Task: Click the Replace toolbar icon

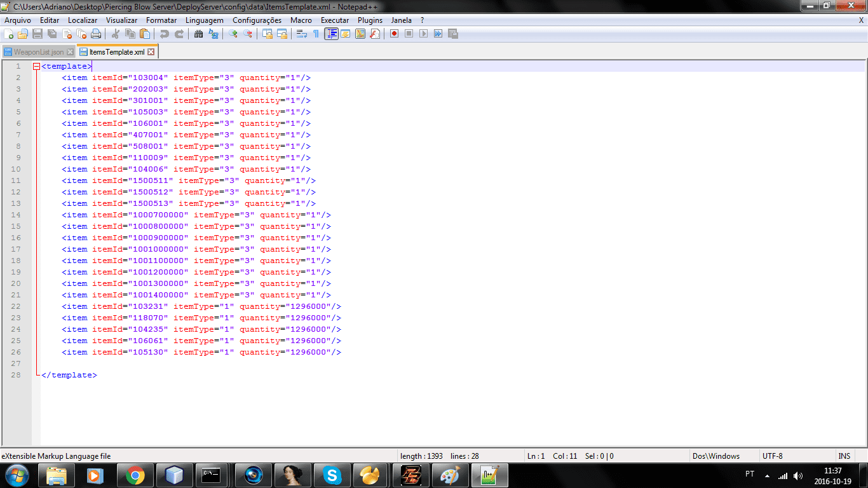Action: pos(214,34)
